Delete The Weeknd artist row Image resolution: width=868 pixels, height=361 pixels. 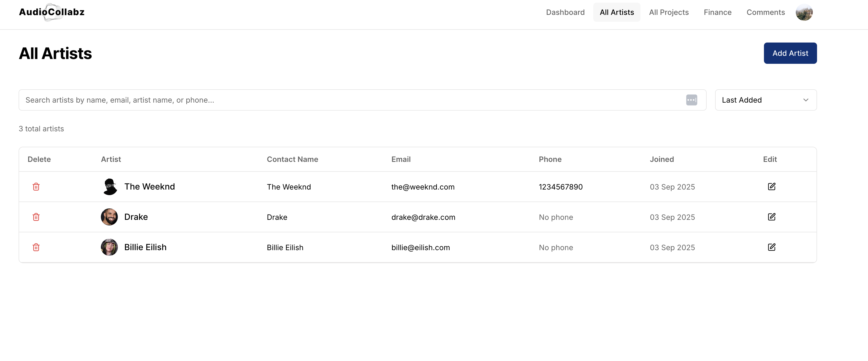coord(36,187)
